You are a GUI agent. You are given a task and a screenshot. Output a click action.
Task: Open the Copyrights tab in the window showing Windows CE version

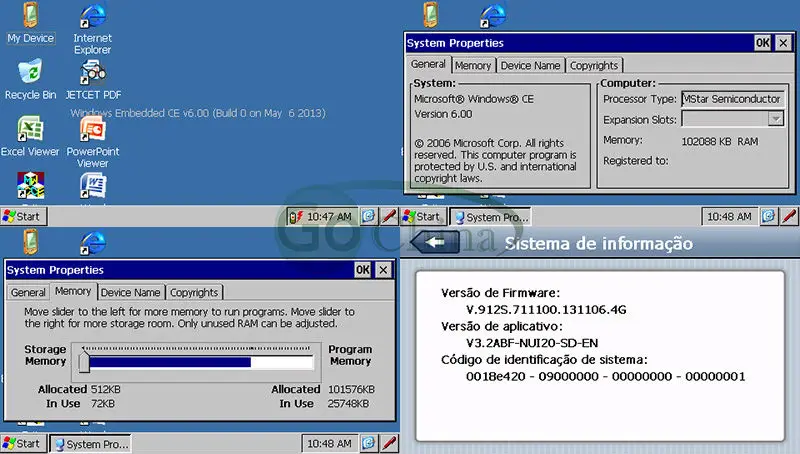[594, 65]
